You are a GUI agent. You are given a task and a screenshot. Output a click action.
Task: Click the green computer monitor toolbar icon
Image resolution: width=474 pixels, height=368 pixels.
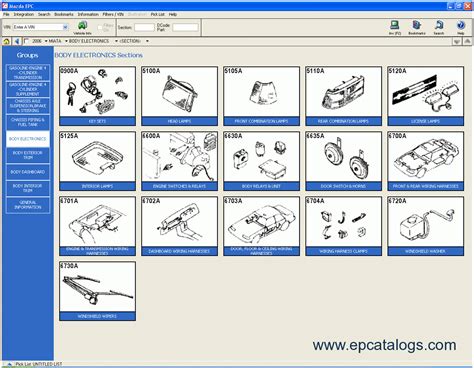coord(395,25)
